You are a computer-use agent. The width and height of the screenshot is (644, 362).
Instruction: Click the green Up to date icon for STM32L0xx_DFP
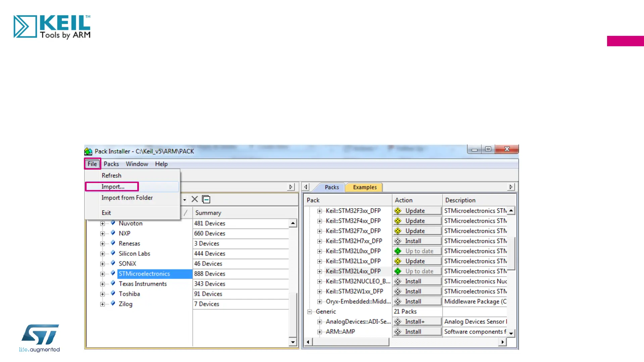[x=398, y=251]
